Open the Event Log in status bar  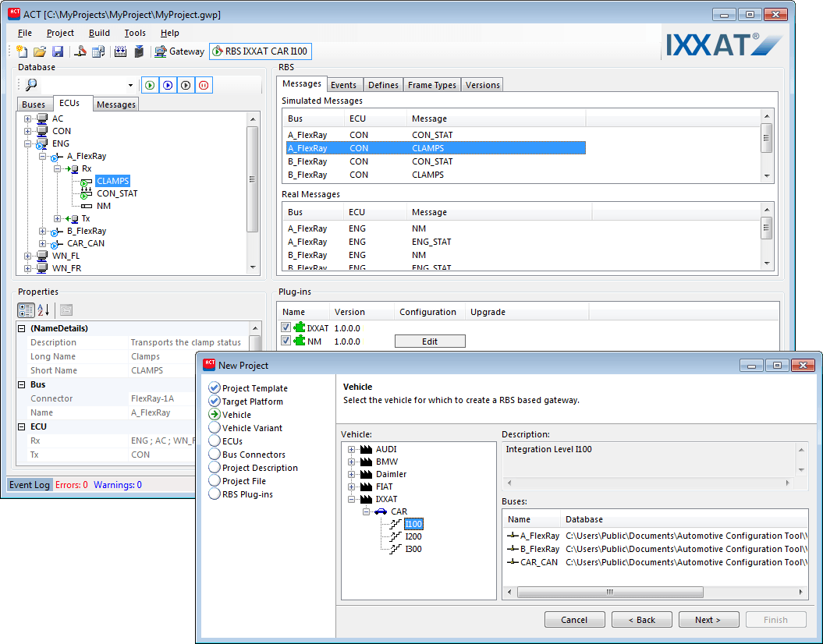30,485
